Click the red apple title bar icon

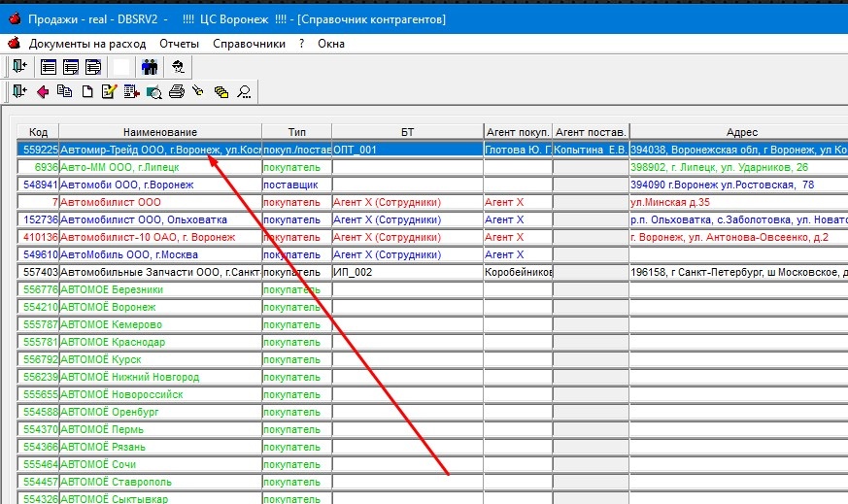click(15, 18)
